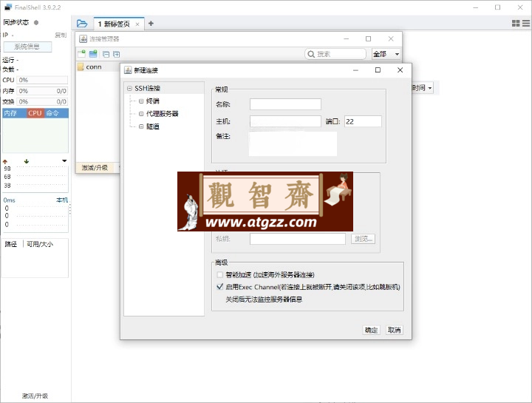Click the 备注 remarks text area
This screenshot has width=532, height=403.
point(293,143)
